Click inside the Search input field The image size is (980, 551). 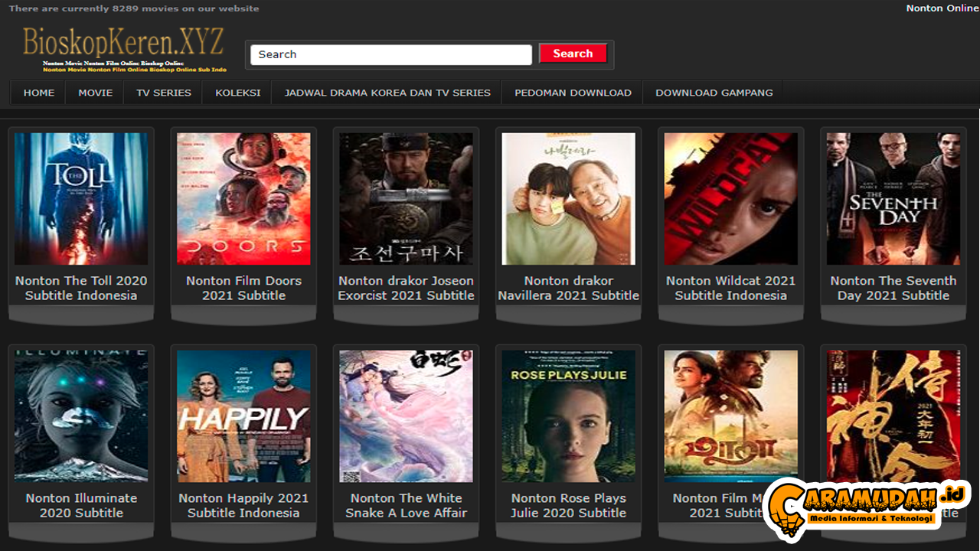pyautogui.click(x=390, y=54)
